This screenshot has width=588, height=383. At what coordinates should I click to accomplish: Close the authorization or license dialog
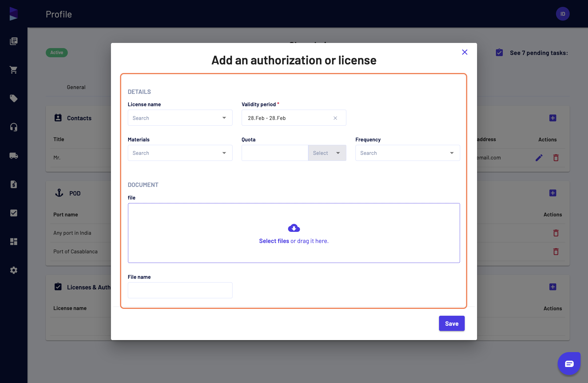(x=465, y=52)
